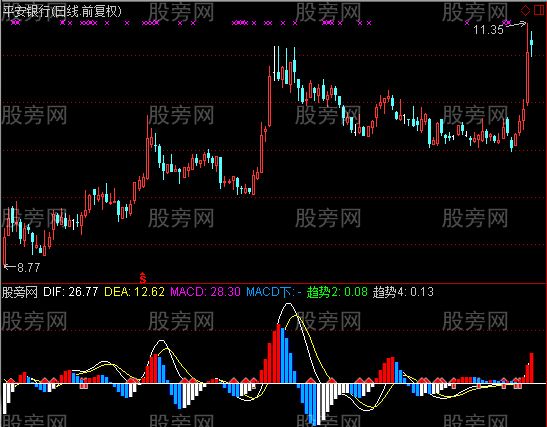Click the magenta MACD: 28.30 value
The image size is (547, 427).
point(205,292)
